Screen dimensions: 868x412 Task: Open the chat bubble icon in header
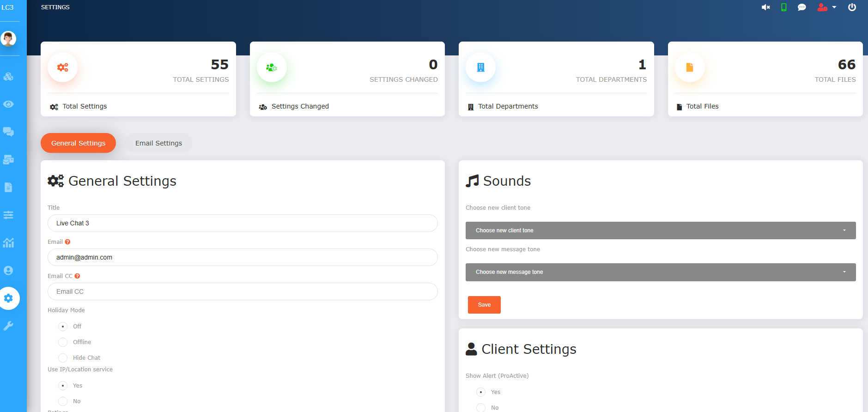[x=801, y=7]
